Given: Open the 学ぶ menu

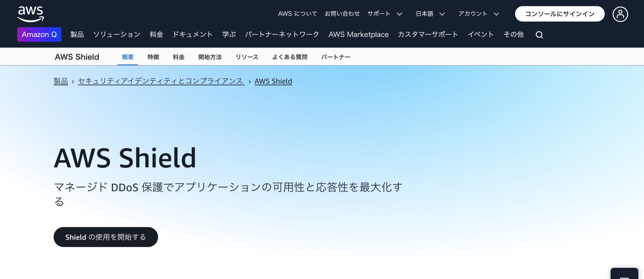Looking at the screenshot, I should pyautogui.click(x=229, y=34).
